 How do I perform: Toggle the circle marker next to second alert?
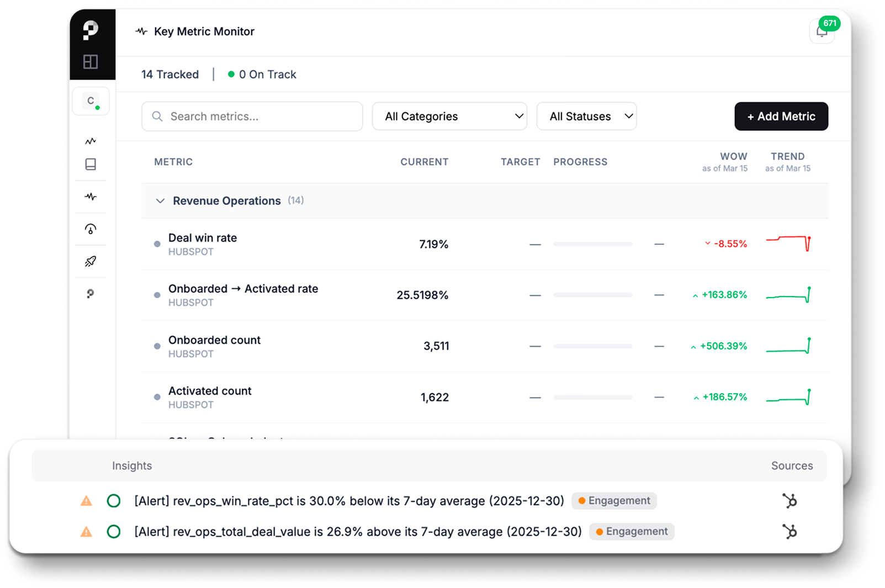(113, 532)
